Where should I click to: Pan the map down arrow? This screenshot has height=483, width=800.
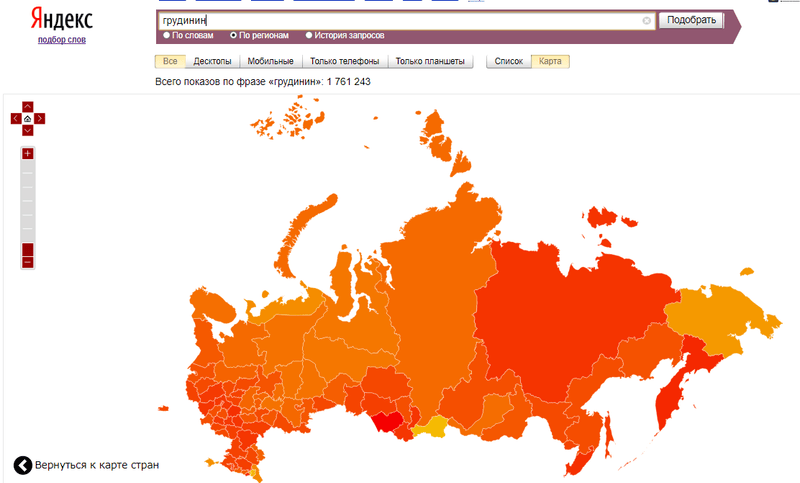[x=28, y=130]
